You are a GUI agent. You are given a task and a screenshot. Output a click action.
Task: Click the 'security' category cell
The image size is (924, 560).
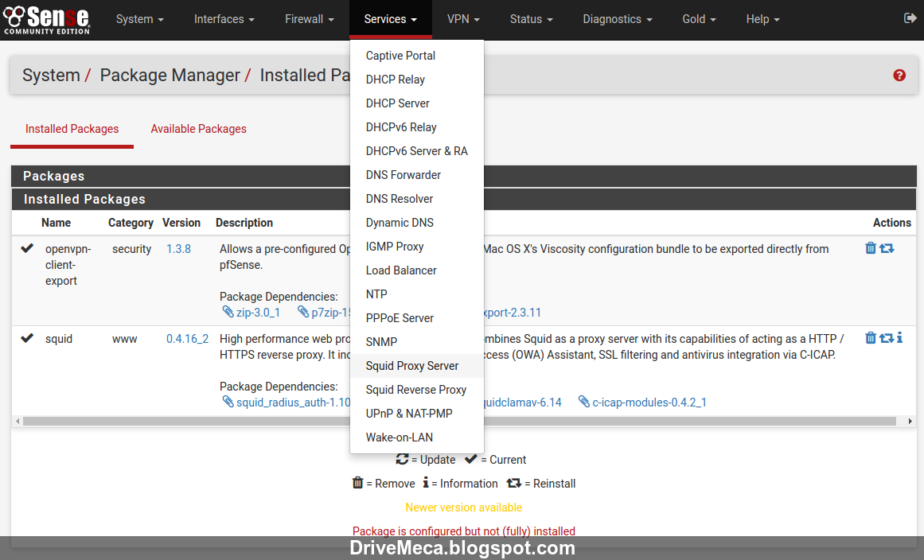coord(131,248)
